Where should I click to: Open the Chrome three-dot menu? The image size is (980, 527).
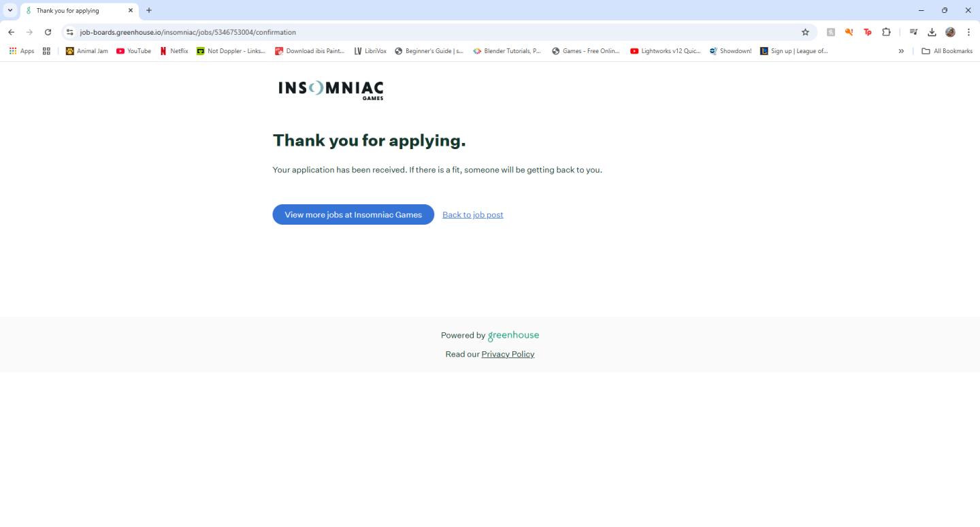pos(968,32)
